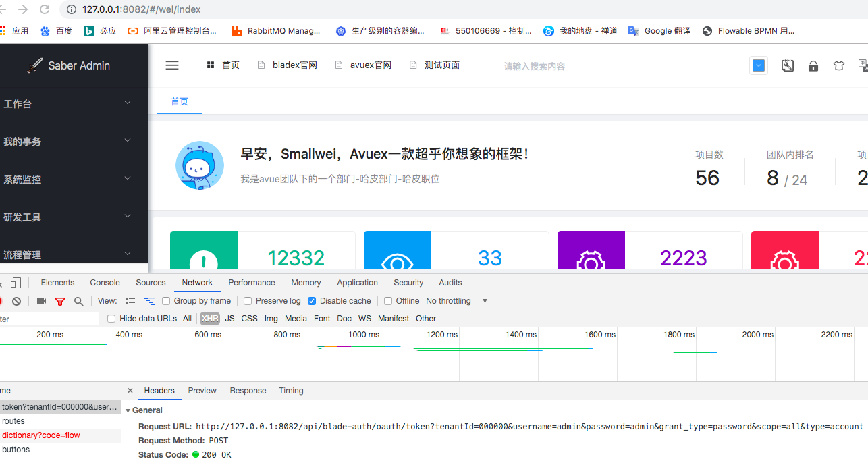The height and width of the screenshot is (463, 868).
Task: Open the Google 翻译 bookmark
Action: click(659, 31)
